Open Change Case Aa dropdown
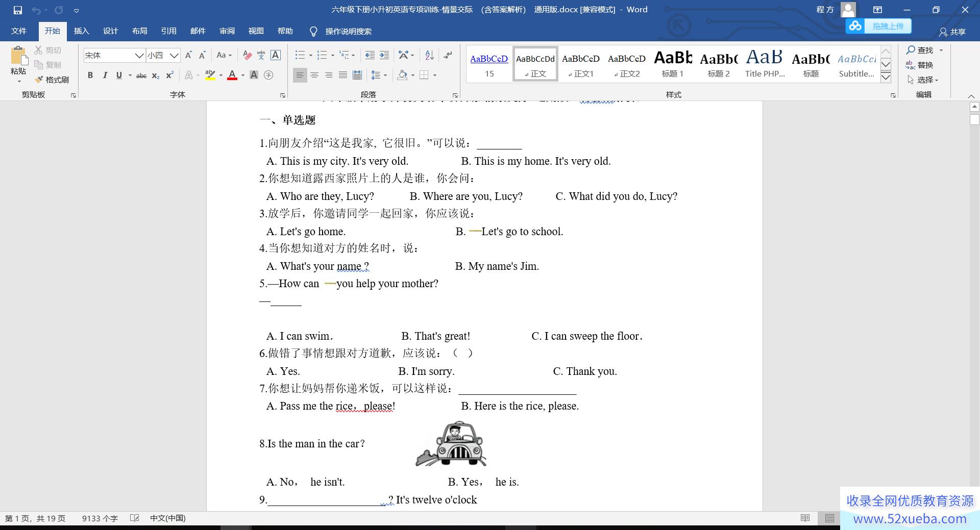 tap(224, 55)
